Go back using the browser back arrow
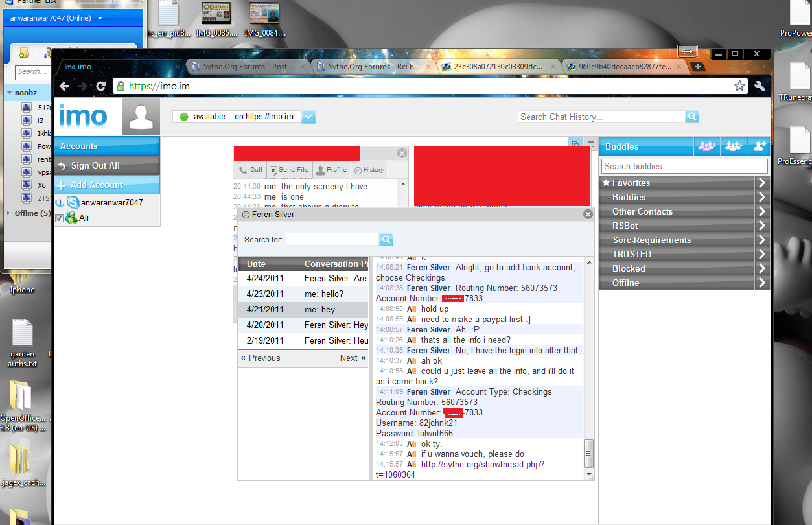The width and height of the screenshot is (812, 525). (64, 86)
